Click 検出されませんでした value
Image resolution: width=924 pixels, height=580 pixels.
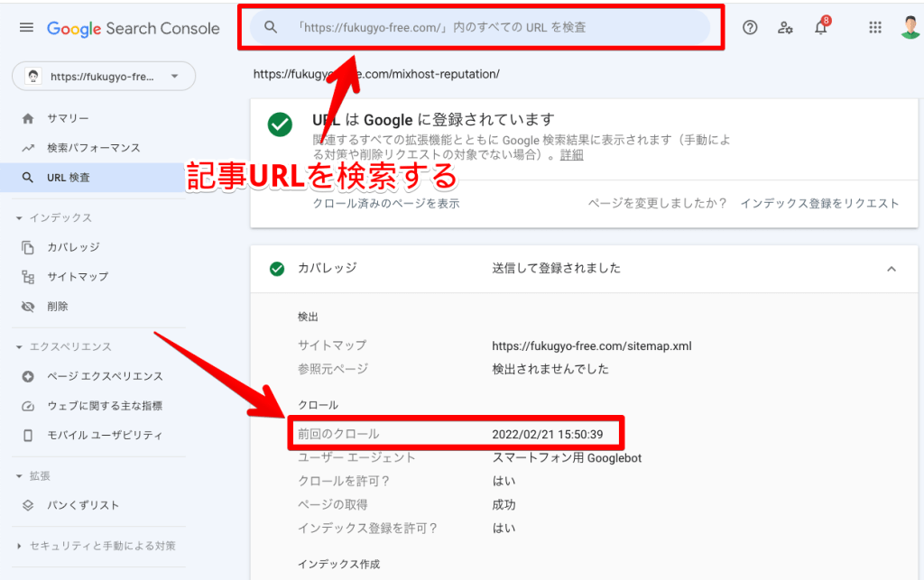tap(550, 369)
